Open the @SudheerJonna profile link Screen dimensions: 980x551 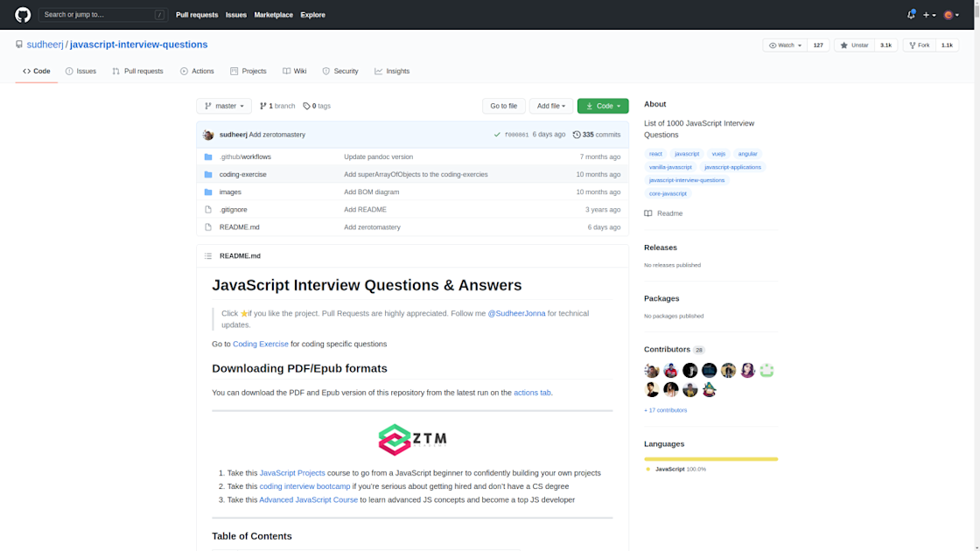516,313
